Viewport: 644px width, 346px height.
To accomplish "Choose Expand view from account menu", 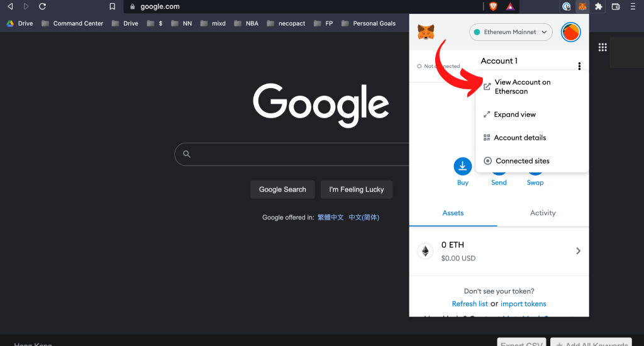I will pos(514,114).
